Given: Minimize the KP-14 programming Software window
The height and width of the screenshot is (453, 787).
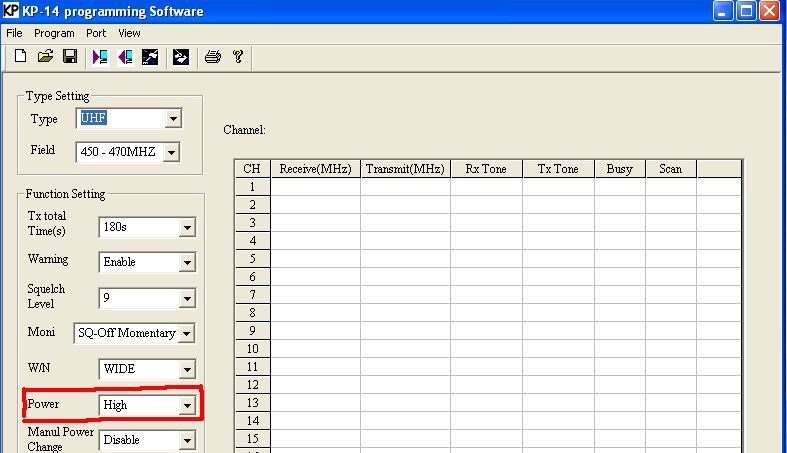Looking at the screenshot, I should pos(723,11).
